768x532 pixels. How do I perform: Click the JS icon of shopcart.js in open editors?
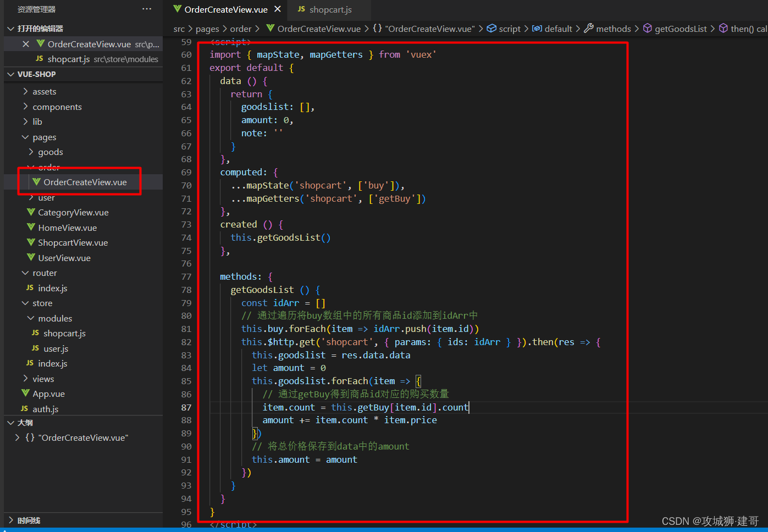pos(40,59)
